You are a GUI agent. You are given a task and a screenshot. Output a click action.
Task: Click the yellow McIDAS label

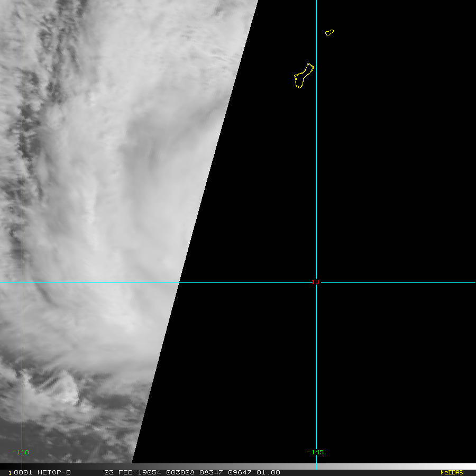(451, 472)
